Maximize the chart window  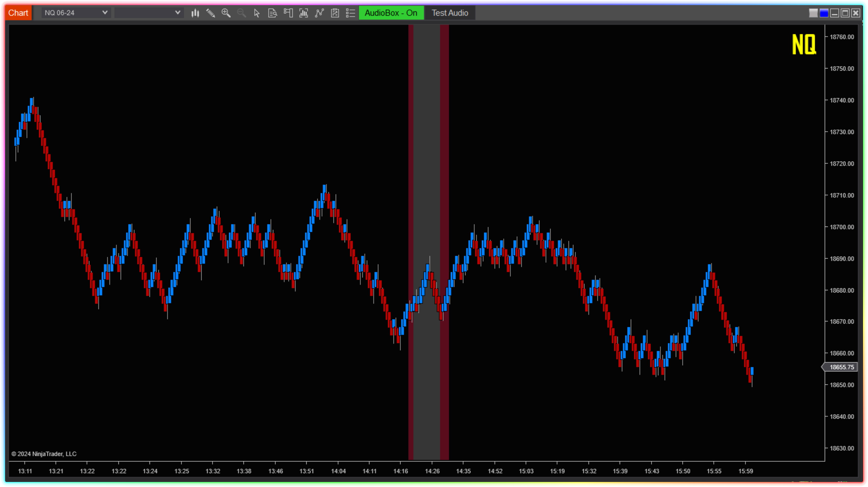coord(845,13)
